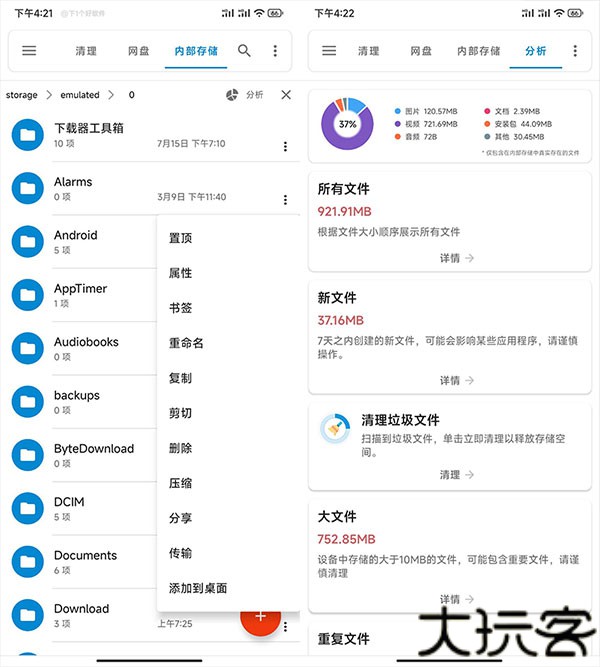Tap the 下载器工具箱 folder icon
Viewport: 600px width, 667px height.
point(28,135)
